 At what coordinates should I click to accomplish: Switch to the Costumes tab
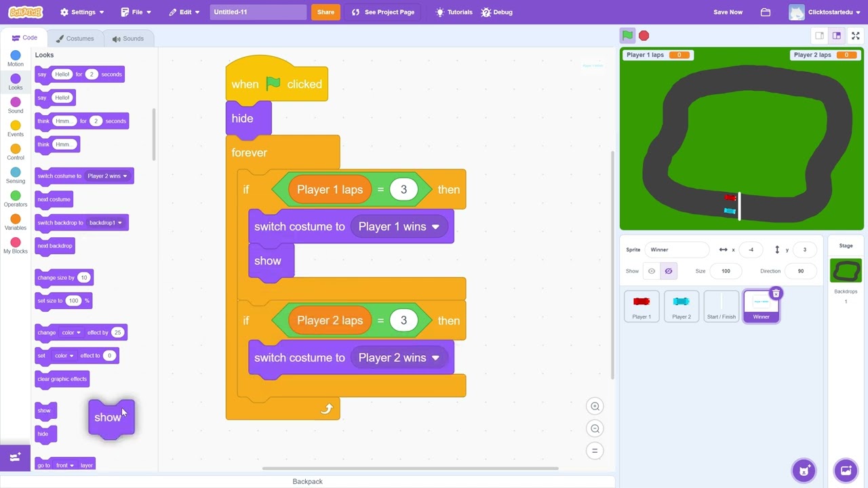[75, 39]
